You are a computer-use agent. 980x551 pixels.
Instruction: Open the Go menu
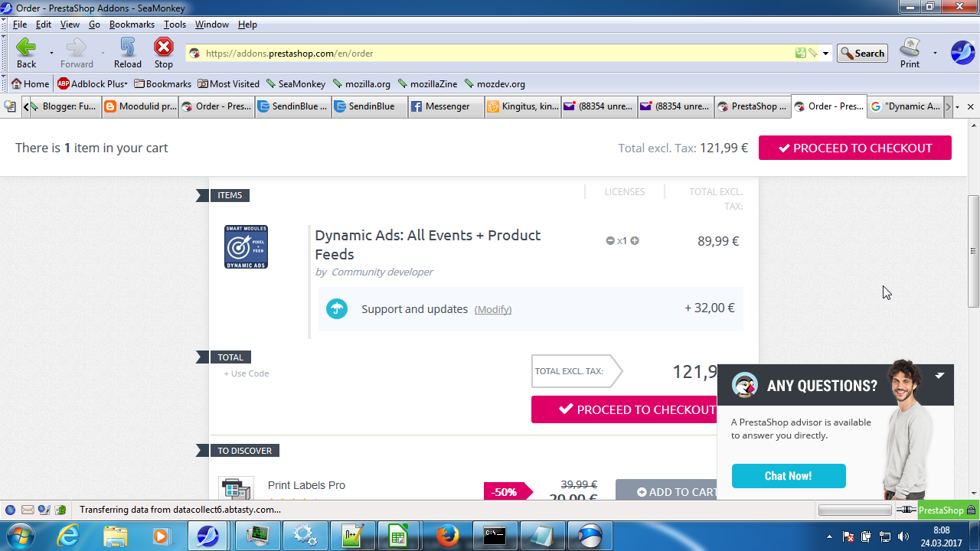[94, 24]
